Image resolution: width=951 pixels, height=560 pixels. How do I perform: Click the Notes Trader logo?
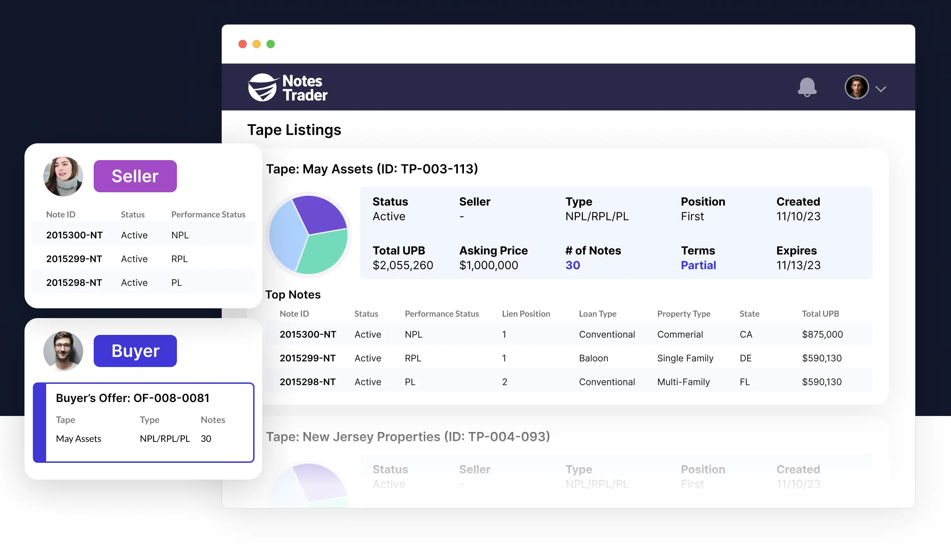[287, 87]
